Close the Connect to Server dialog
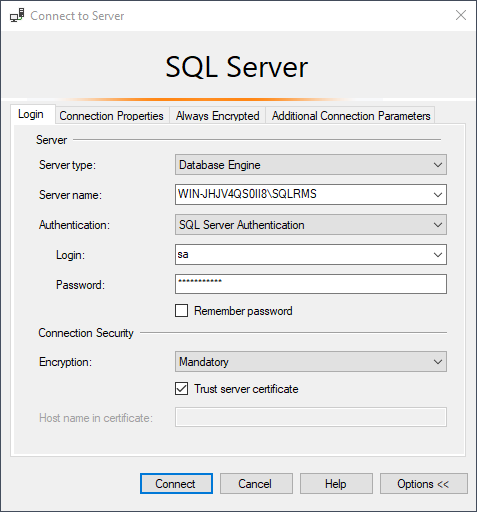This screenshot has width=477, height=512. click(x=461, y=15)
